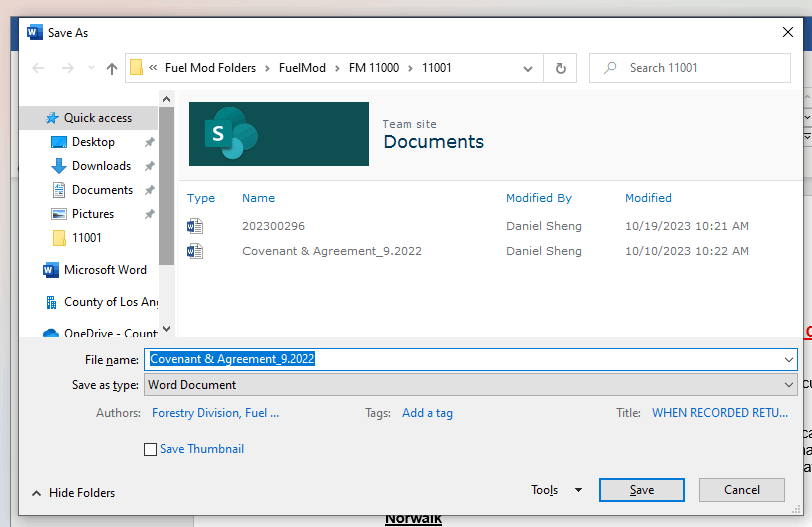Go up one folder level
812x527 pixels.
[x=112, y=68]
